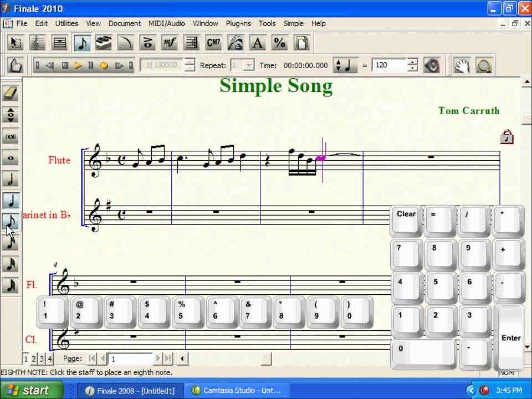Image resolution: width=532 pixels, height=399 pixels.
Task: Click the tempo field showing 120
Action: pos(389,65)
